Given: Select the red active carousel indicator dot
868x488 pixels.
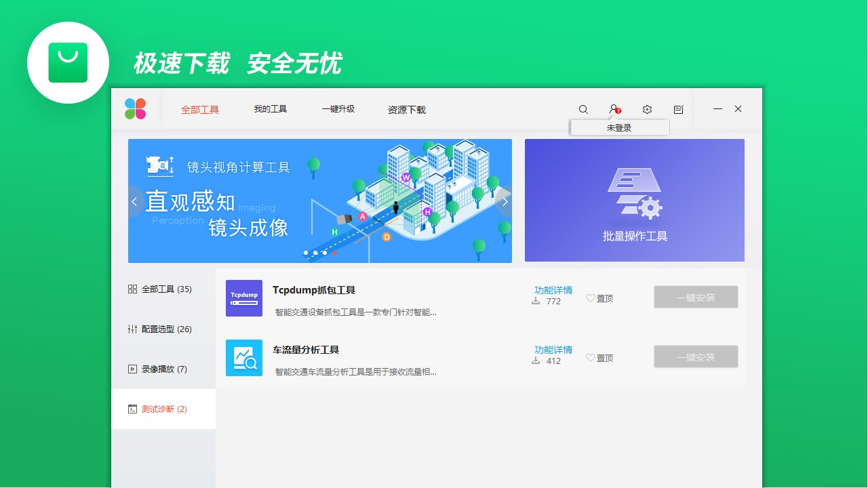Looking at the screenshot, I should pos(334,253).
